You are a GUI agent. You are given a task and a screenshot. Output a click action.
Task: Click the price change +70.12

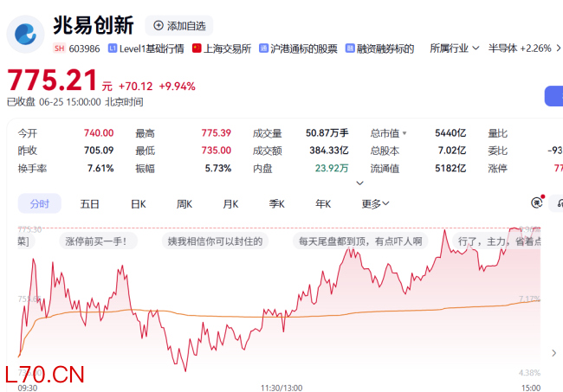[x=136, y=87]
